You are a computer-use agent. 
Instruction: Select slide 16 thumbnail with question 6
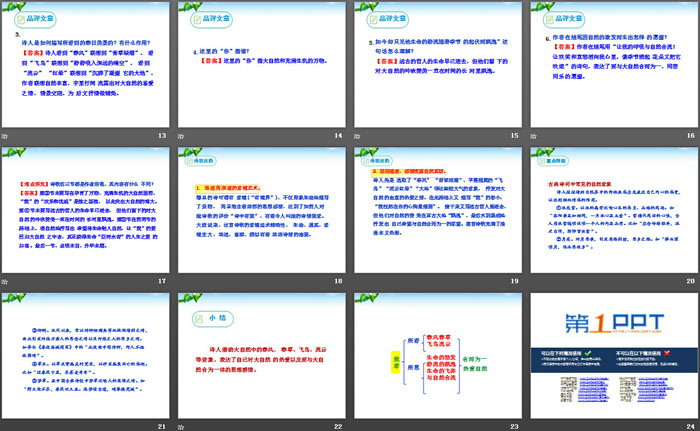click(614, 64)
